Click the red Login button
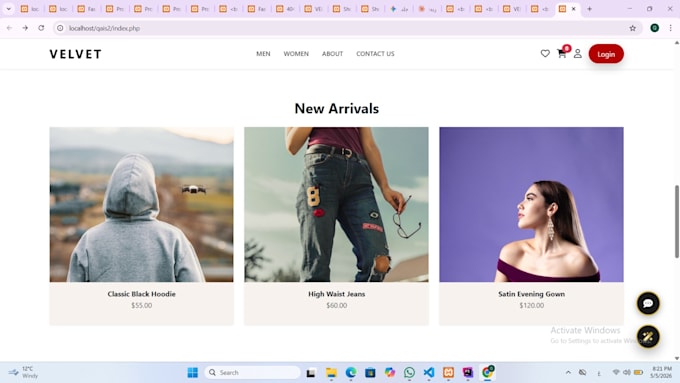The width and height of the screenshot is (680, 383). pyautogui.click(x=606, y=54)
